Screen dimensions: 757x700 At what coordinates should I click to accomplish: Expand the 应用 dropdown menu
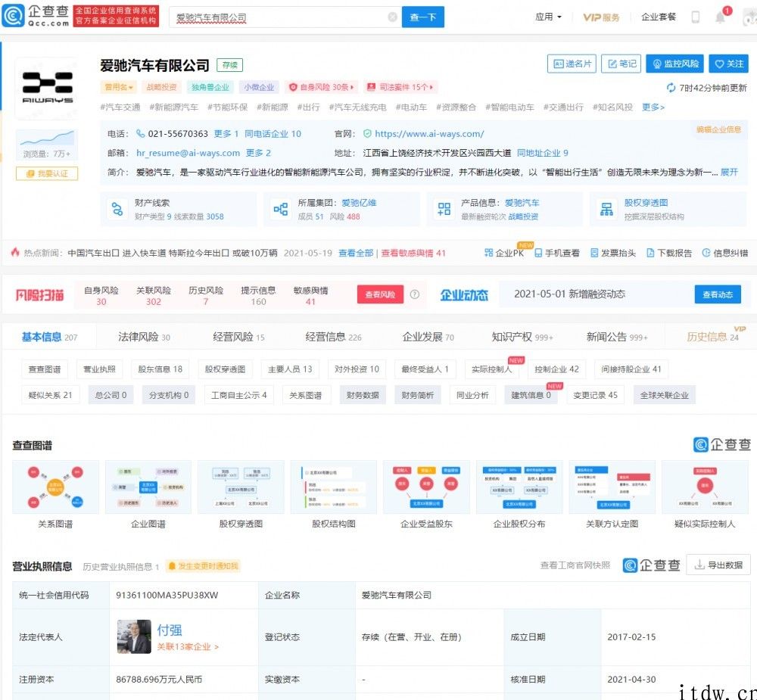[x=548, y=17]
